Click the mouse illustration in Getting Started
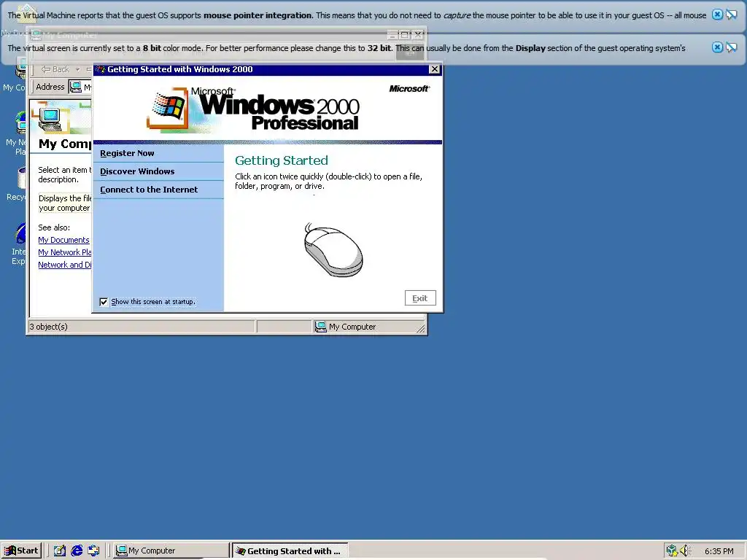747x560 pixels. [x=333, y=249]
